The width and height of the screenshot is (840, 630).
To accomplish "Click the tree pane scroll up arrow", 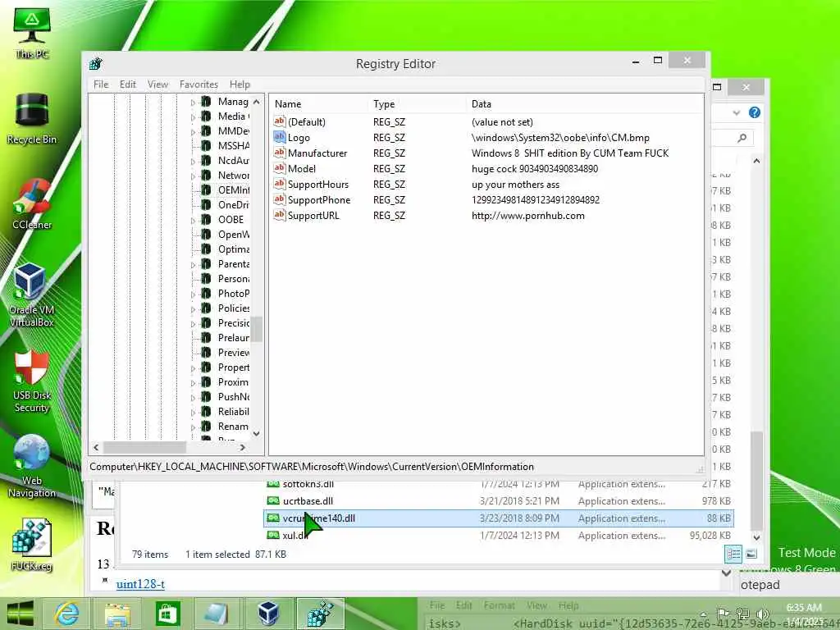I will [256, 102].
